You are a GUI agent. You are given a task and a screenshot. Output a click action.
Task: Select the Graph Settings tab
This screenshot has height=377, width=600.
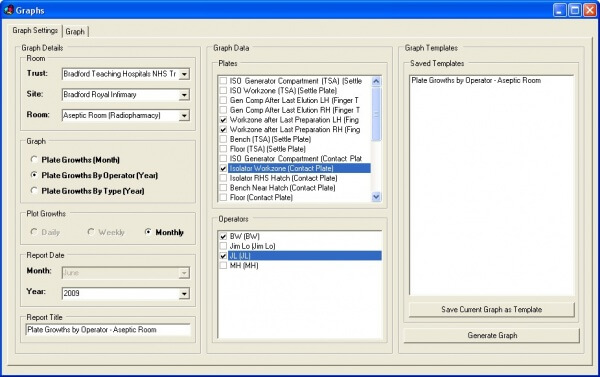(35, 30)
